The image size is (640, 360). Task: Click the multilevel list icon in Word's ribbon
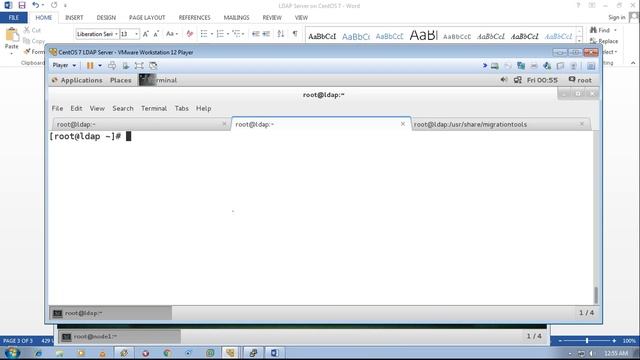tap(236, 34)
